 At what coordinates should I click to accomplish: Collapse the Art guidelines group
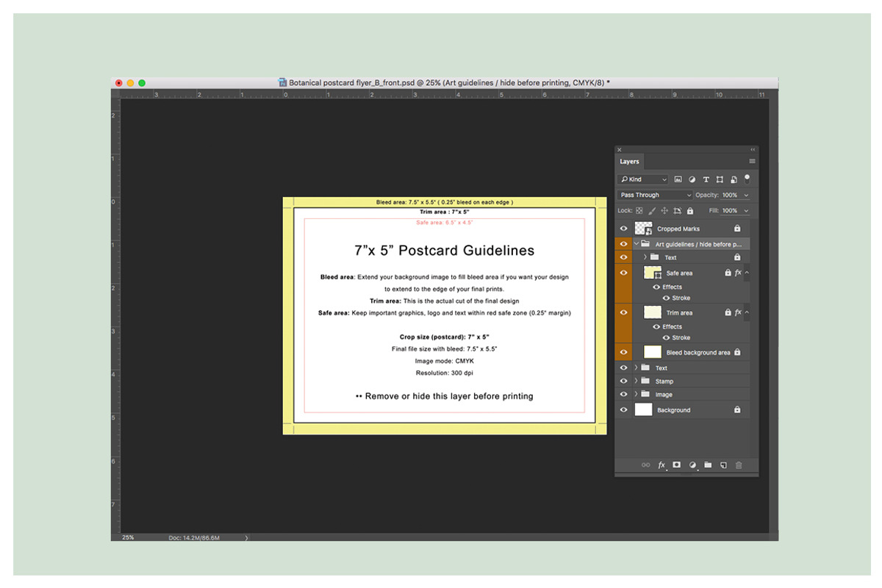[636, 244]
